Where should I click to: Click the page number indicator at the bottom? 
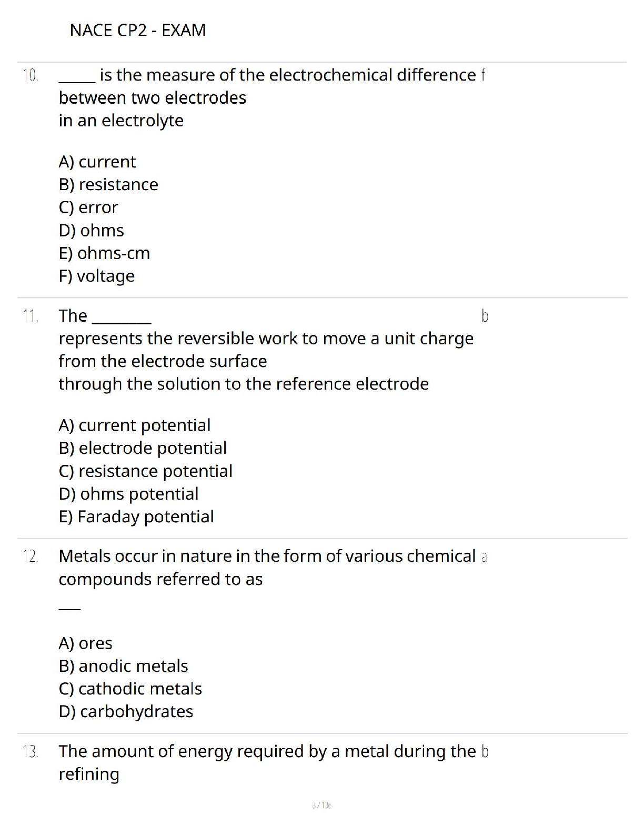pyautogui.click(x=321, y=805)
